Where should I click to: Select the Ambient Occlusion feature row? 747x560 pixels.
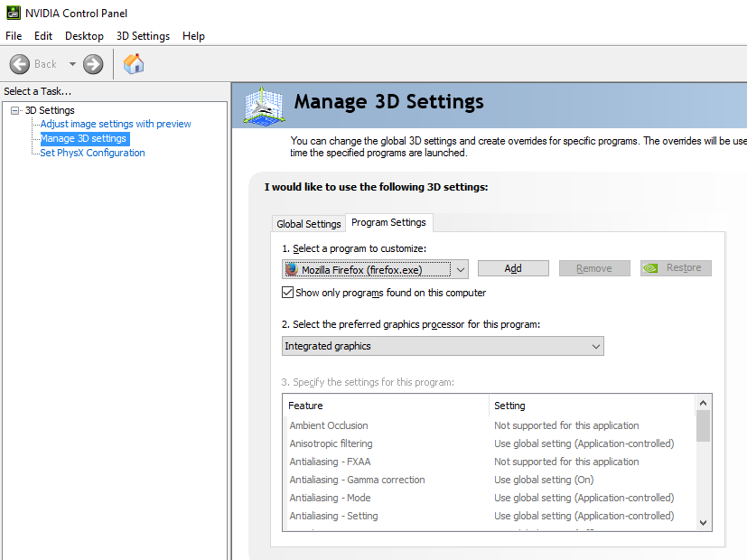pyautogui.click(x=489, y=425)
